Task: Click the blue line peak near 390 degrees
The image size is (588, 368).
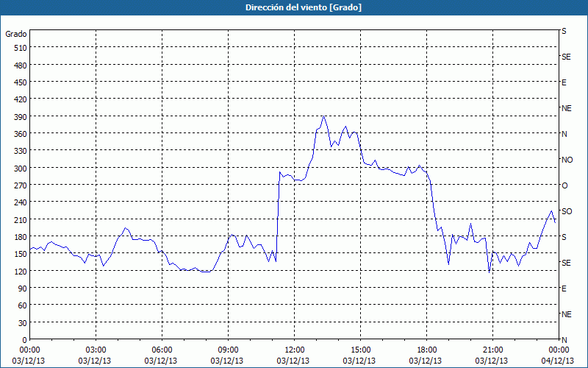Action: pyautogui.click(x=323, y=116)
